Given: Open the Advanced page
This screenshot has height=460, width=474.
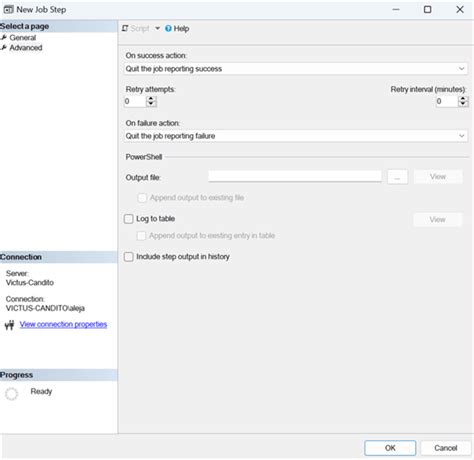Looking at the screenshot, I should click(x=26, y=48).
